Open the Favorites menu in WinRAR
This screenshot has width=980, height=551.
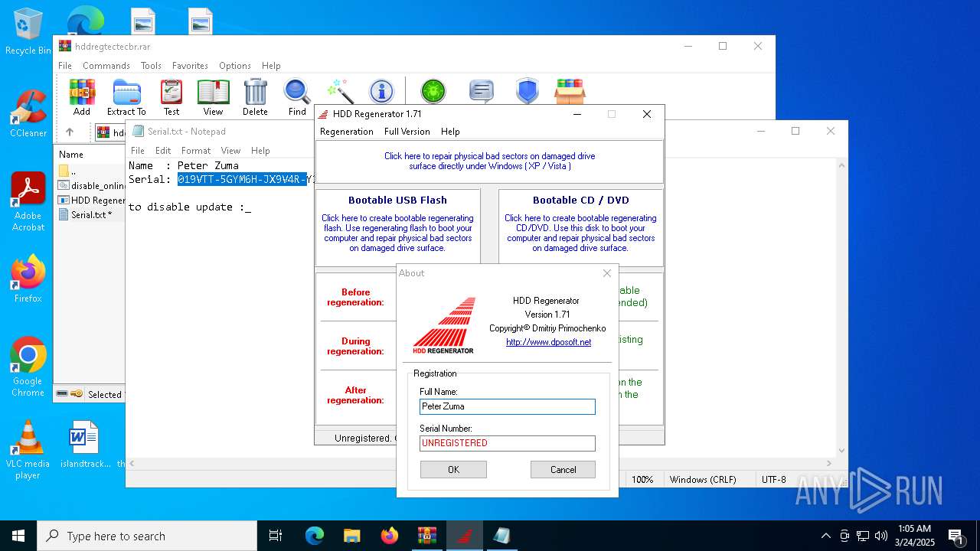190,66
